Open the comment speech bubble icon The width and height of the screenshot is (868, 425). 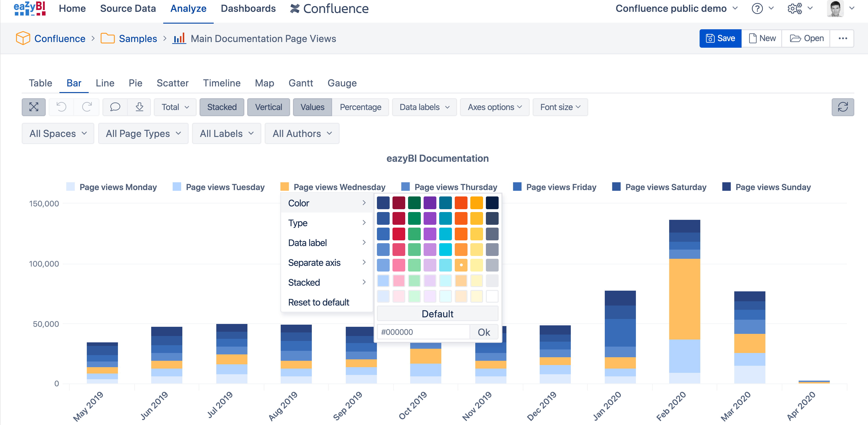point(115,107)
